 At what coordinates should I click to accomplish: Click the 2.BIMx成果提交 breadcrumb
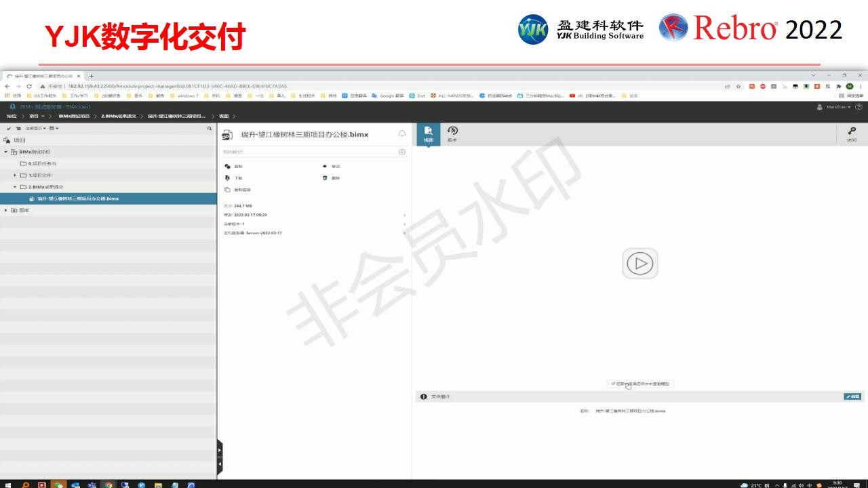click(x=119, y=116)
